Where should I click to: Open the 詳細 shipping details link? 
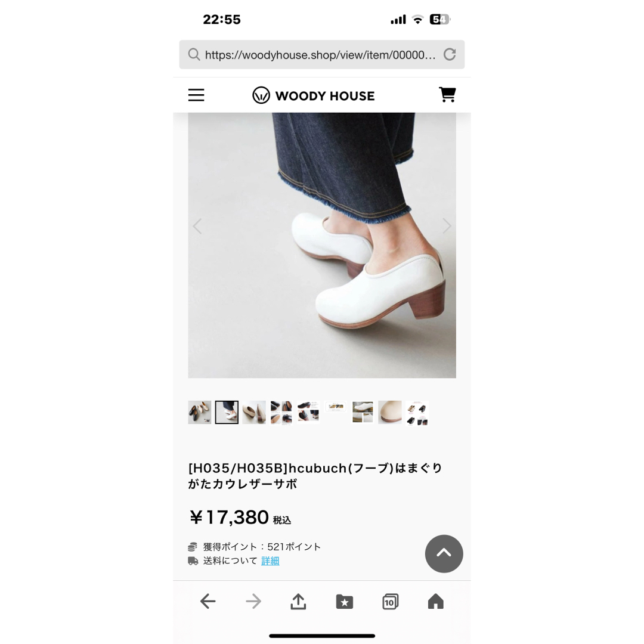point(270,561)
